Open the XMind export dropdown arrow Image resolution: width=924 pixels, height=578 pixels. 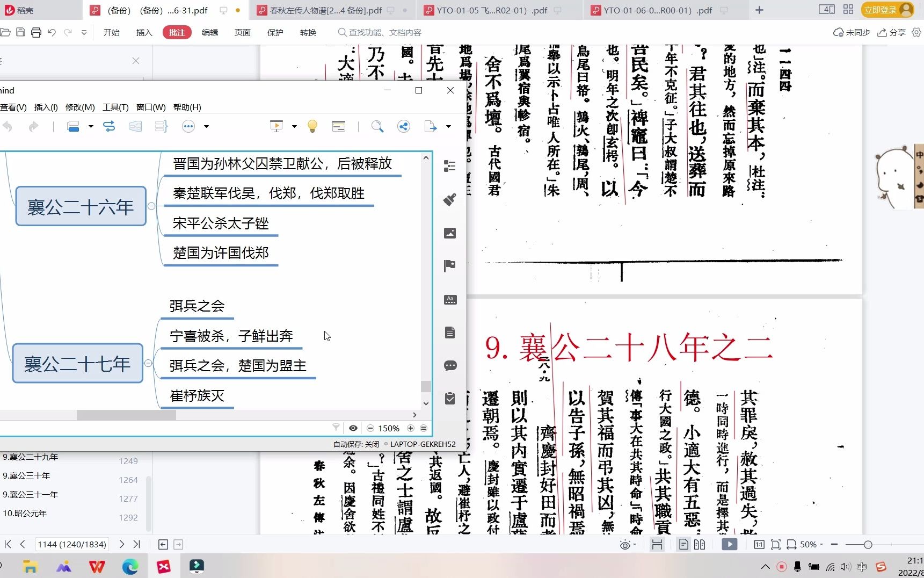click(448, 127)
